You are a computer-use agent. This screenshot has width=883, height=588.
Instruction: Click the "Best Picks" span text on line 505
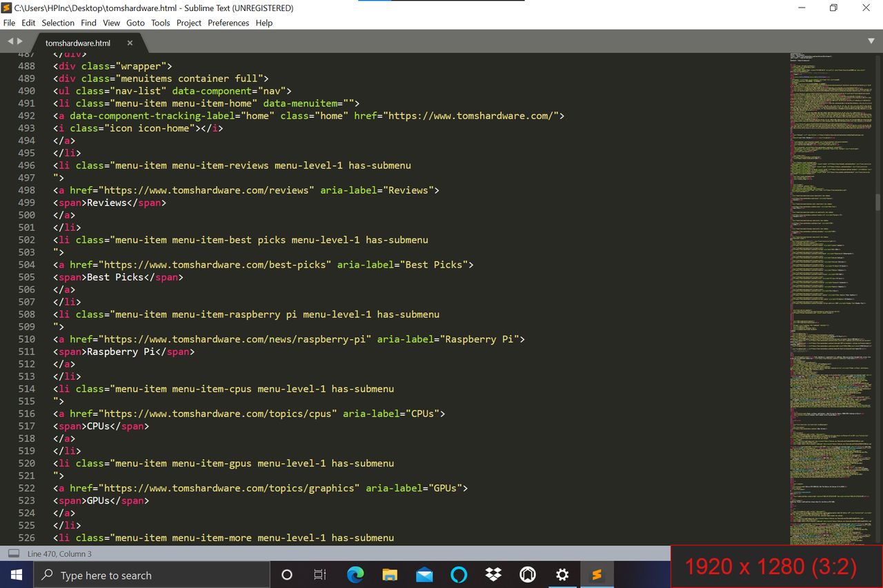coord(115,277)
